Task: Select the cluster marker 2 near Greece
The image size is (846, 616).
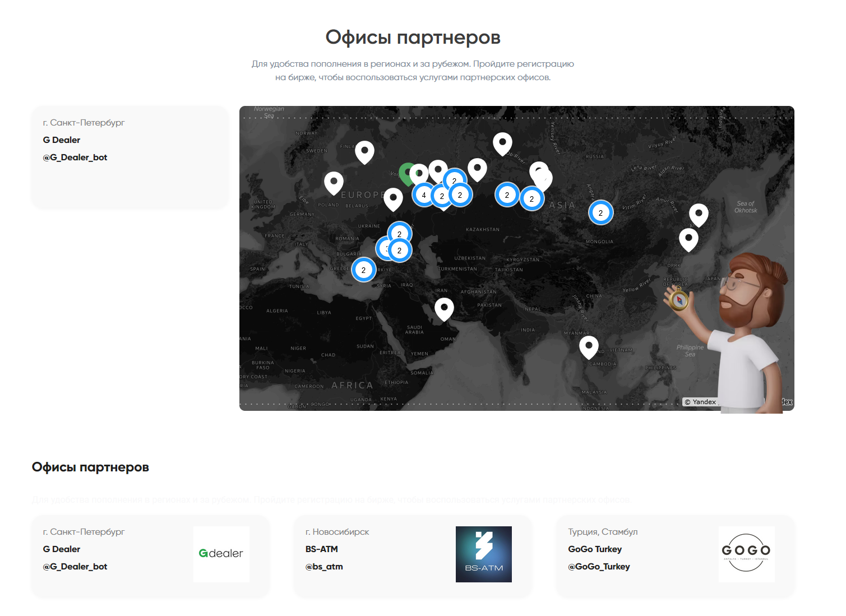Action: 363,270
